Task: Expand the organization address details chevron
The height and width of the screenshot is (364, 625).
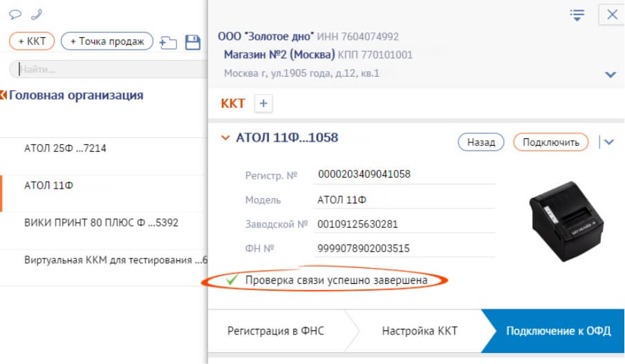Action: (x=610, y=75)
